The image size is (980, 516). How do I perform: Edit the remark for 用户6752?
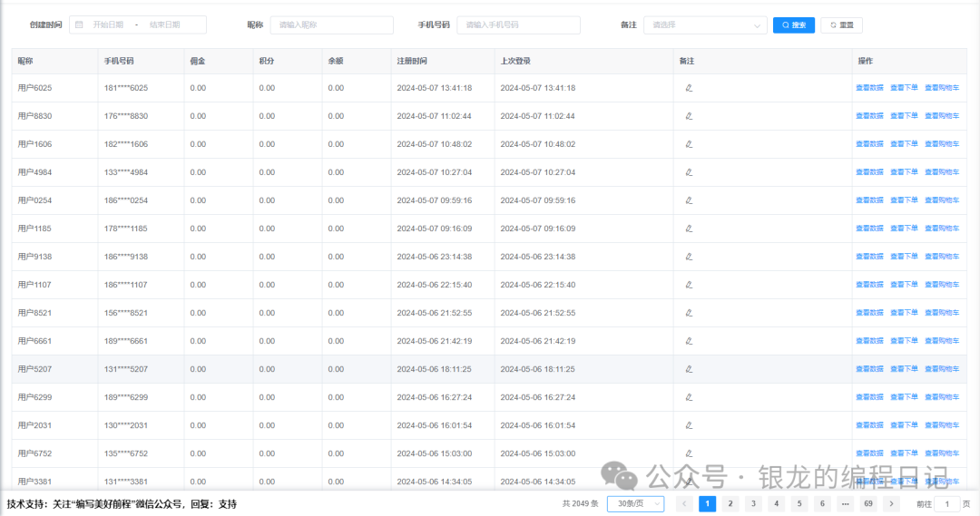[689, 453]
